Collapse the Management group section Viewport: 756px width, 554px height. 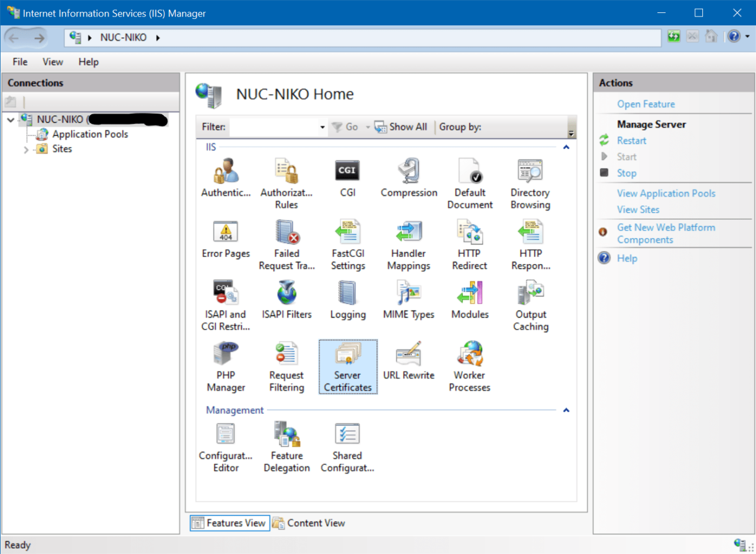click(566, 410)
